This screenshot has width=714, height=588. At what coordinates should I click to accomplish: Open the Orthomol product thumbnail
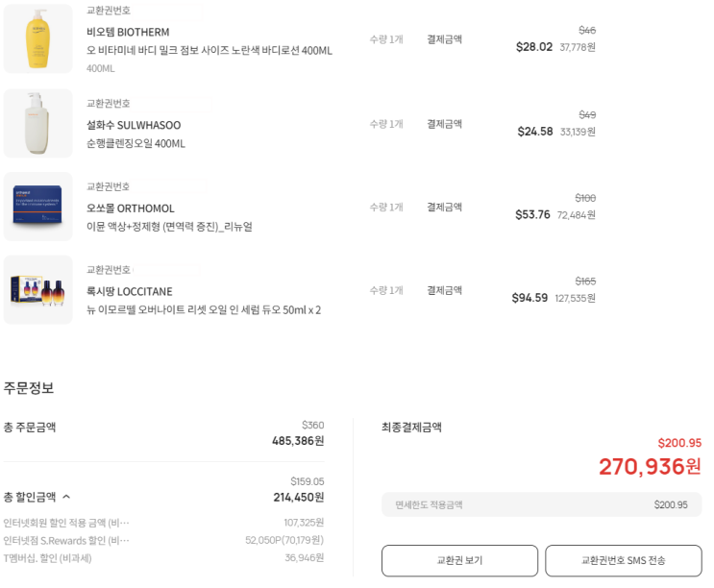[38, 207]
